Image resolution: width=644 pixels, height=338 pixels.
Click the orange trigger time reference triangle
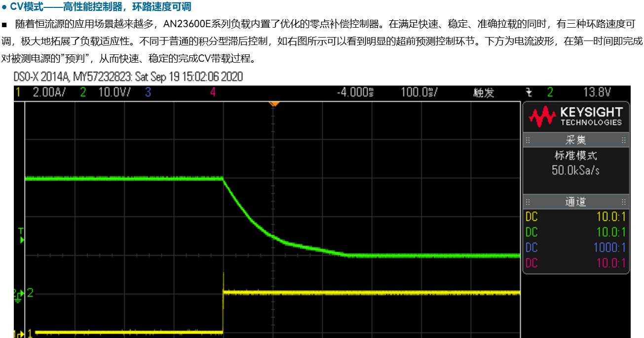tap(274, 103)
